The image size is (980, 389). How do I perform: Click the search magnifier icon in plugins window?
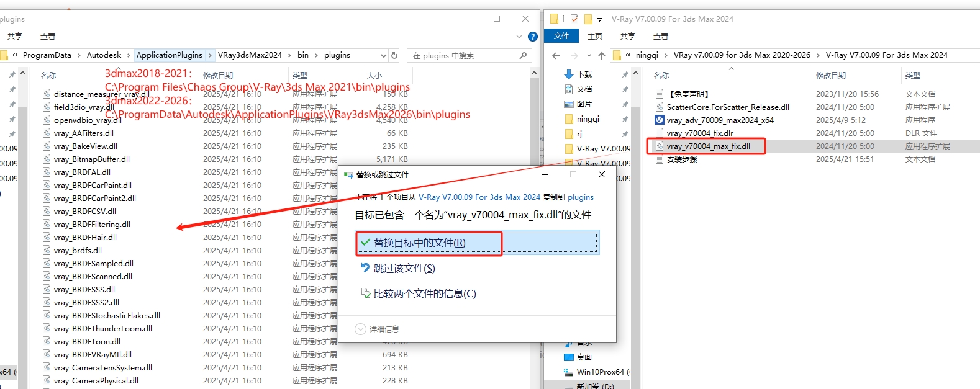click(x=523, y=55)
